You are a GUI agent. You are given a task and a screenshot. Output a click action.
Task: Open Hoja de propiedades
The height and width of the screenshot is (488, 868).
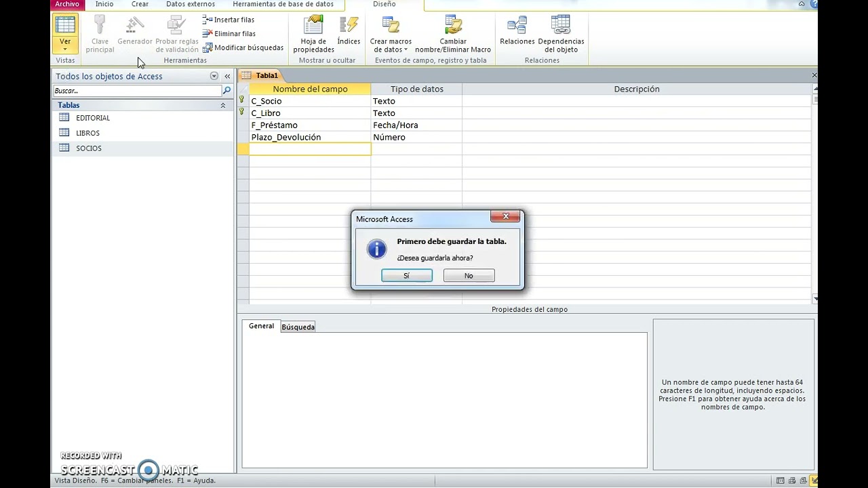pyautogui.click(x=313, y=34)
